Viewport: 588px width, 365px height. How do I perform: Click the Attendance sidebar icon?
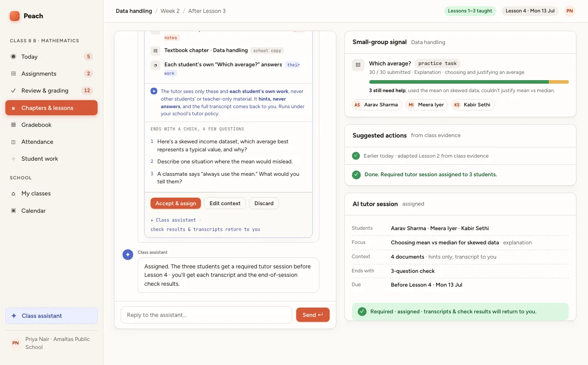coord(13,142)
